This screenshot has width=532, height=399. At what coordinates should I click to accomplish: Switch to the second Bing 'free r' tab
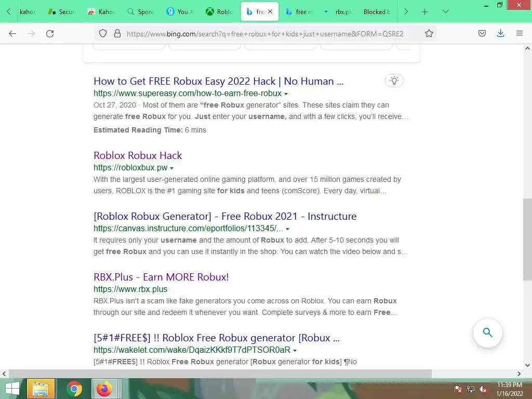coord(299,12)
